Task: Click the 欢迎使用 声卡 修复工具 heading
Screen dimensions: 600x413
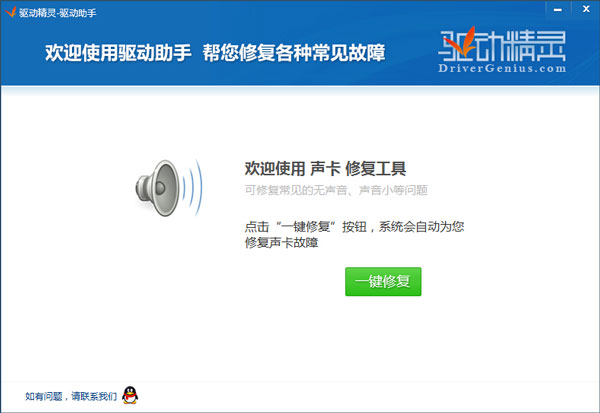Action: click(x=325, y=169)
